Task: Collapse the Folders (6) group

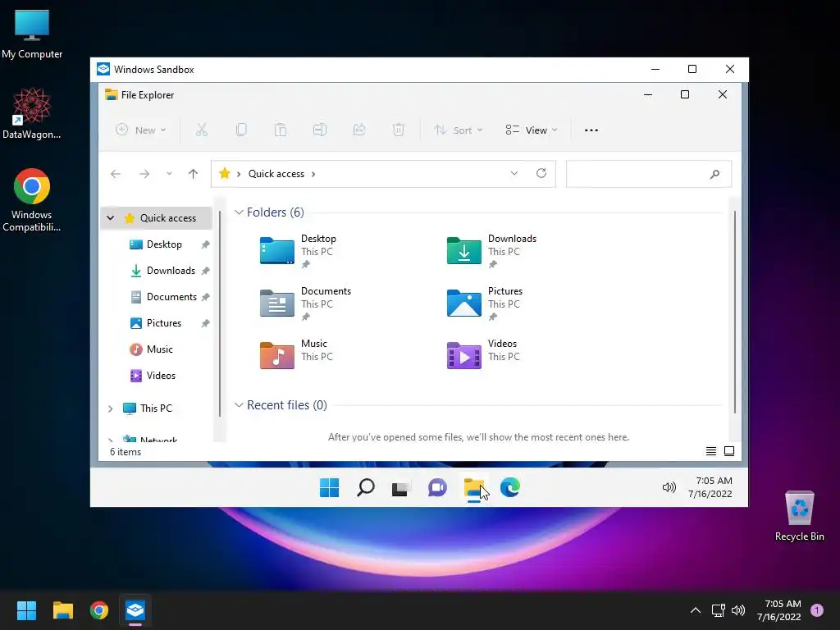Action: pyautogui.click(x=239, y=212)
